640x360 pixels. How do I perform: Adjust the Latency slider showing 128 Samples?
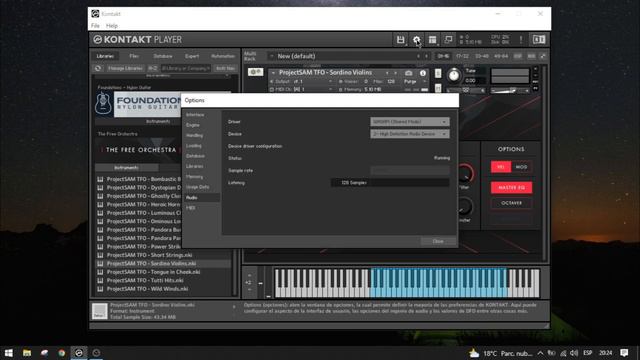(x=390, y=183)
